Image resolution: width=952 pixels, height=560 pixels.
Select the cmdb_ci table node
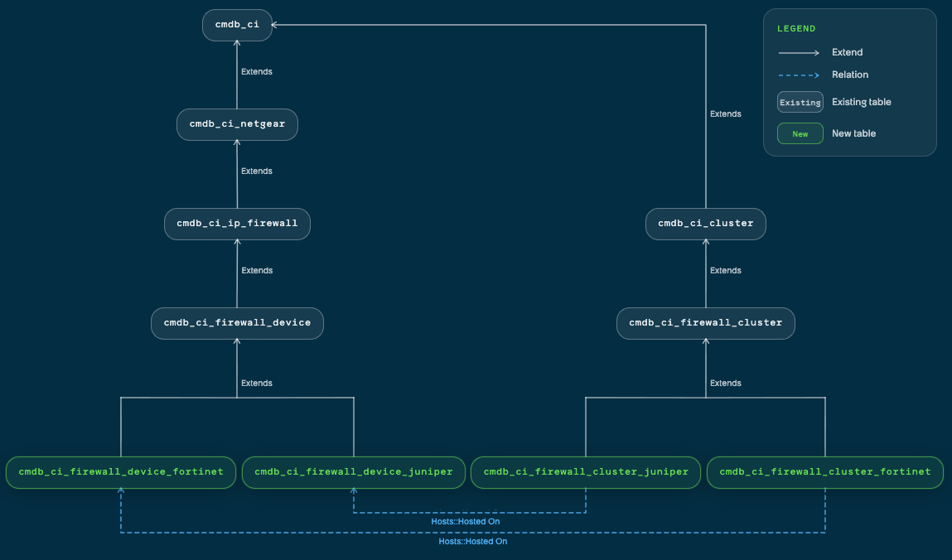(237, 25)
